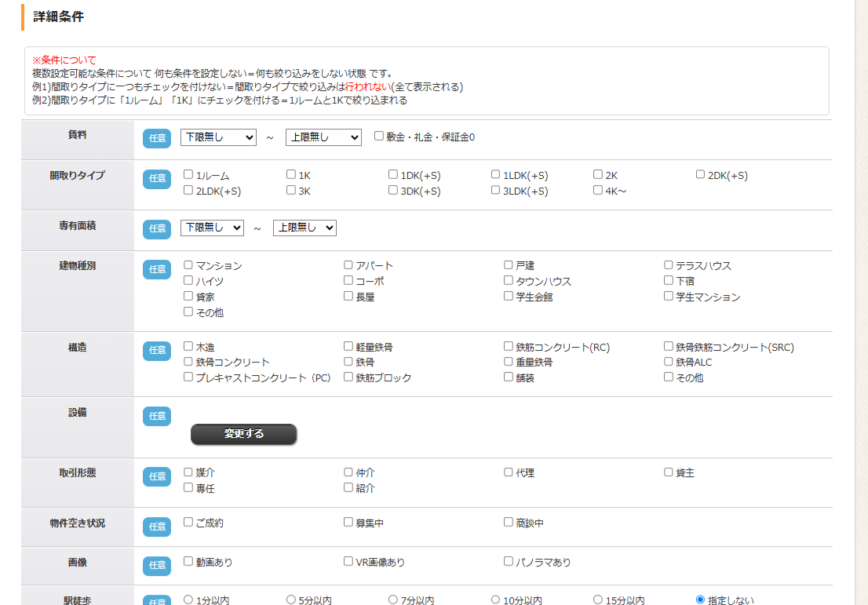Check the 動画あり option

coord(187,560)
